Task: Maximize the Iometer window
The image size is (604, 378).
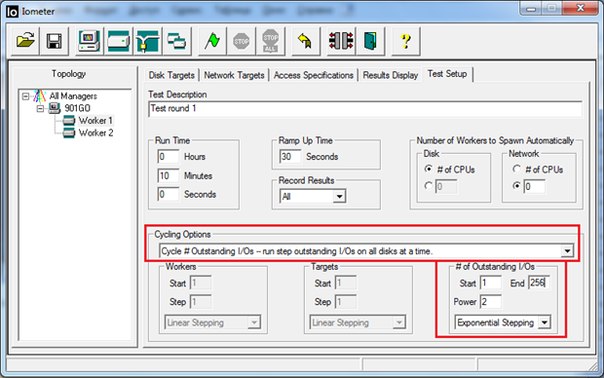Action: (552, 8)
